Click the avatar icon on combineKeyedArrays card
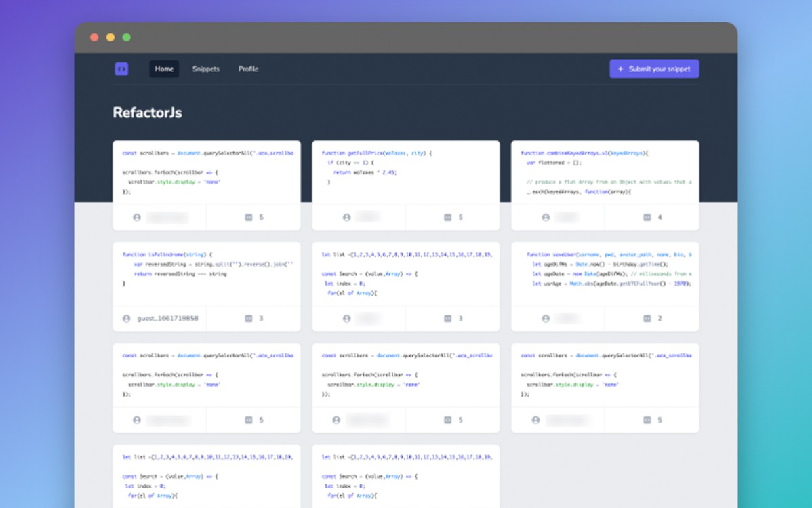 pos(546,217)
